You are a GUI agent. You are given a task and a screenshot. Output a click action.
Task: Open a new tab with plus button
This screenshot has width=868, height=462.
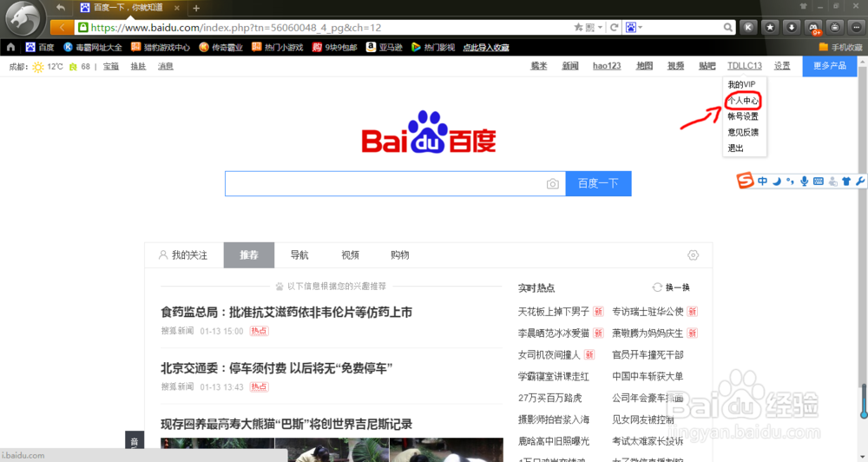tap(196, 9)
